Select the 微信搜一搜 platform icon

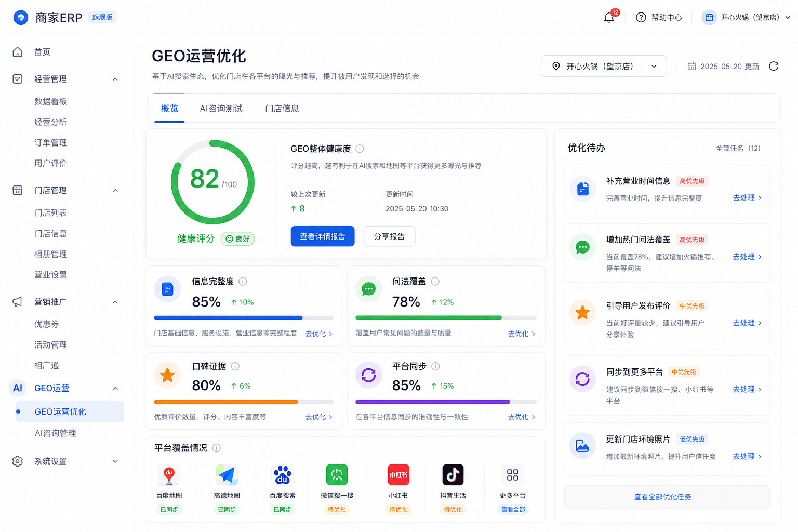[x=337, y=475]
